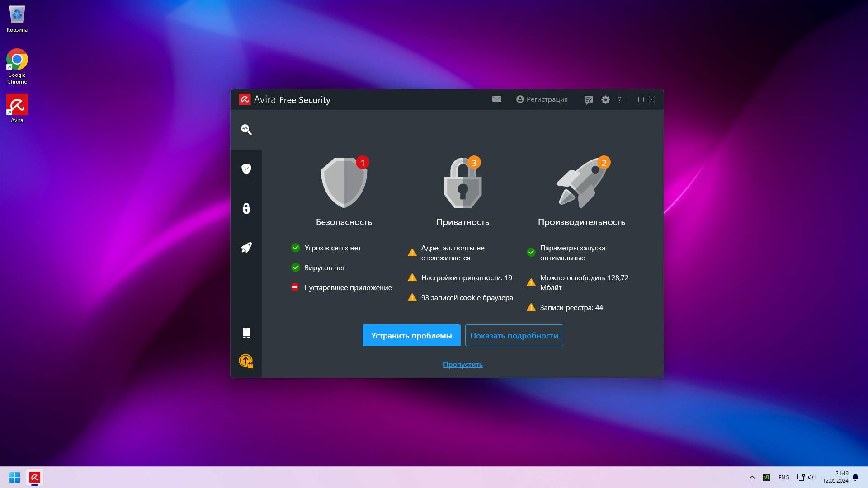The image size is (868, 488).
Task: Open the mobile devices sidebar icon
Action: (246, 333)
